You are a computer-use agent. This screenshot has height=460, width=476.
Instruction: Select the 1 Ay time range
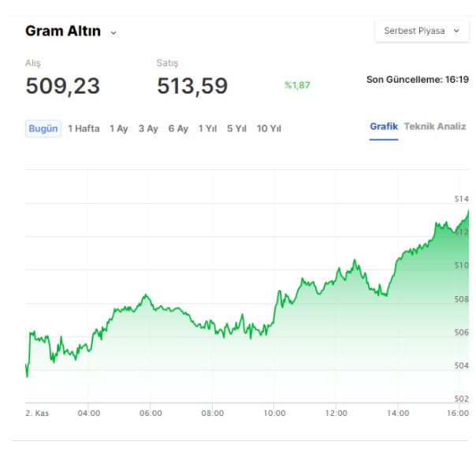tap(119, 128)
